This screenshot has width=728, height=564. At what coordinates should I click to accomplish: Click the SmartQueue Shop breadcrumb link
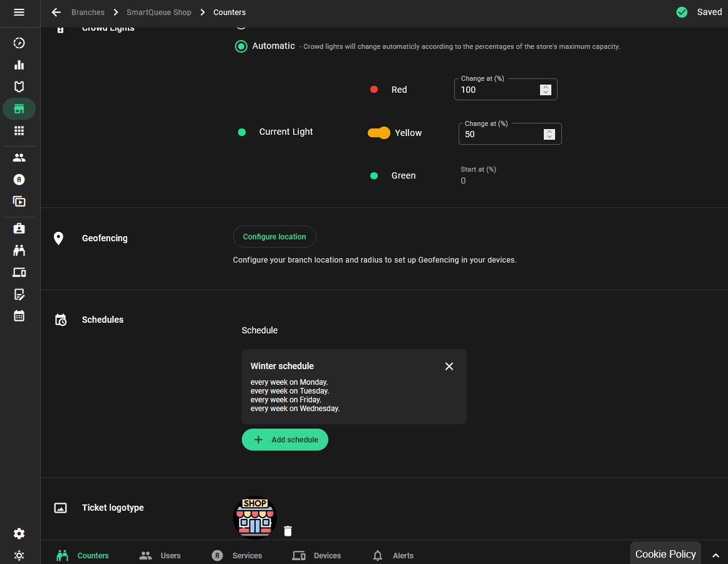159,13
